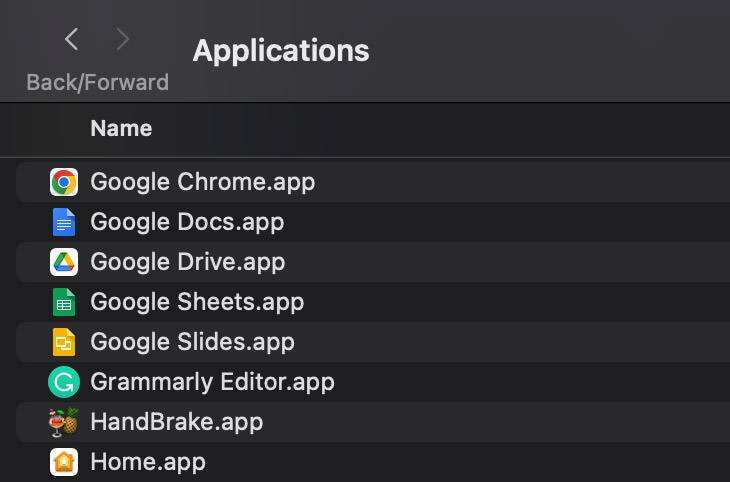
Task: Click the Google Docs app icon
Action: tap(63, 222)
